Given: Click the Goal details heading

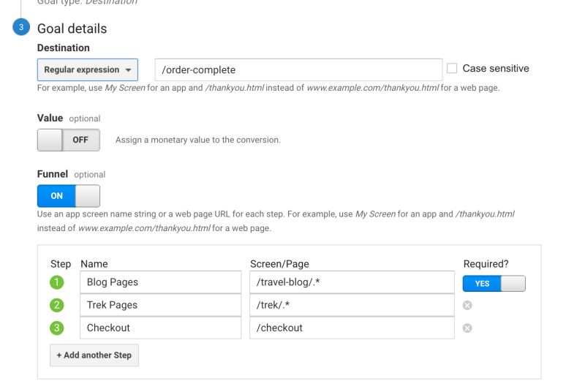Looking at the screenshot, I should [72, 29].
